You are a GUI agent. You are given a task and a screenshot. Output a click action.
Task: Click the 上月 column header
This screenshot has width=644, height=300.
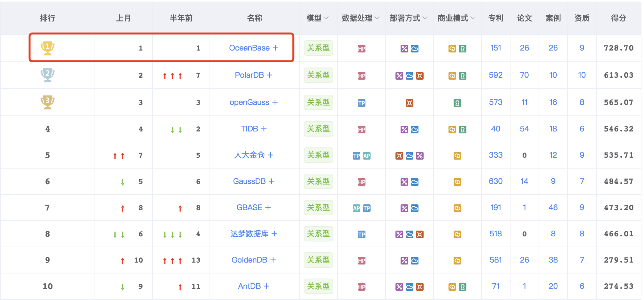[x=123, y=18]
